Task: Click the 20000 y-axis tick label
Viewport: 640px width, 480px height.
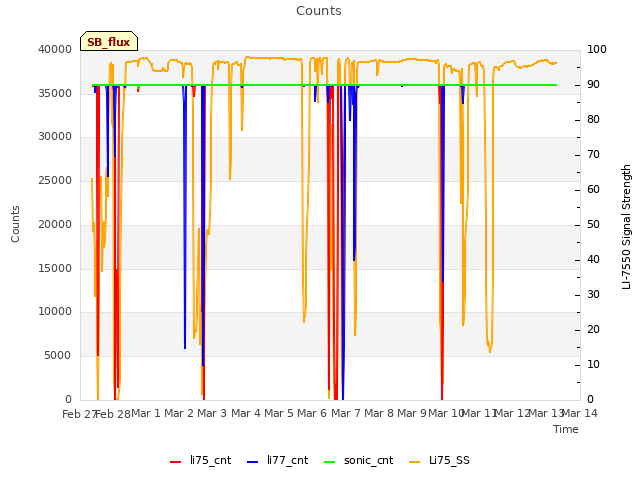Action: click(55, 224)
